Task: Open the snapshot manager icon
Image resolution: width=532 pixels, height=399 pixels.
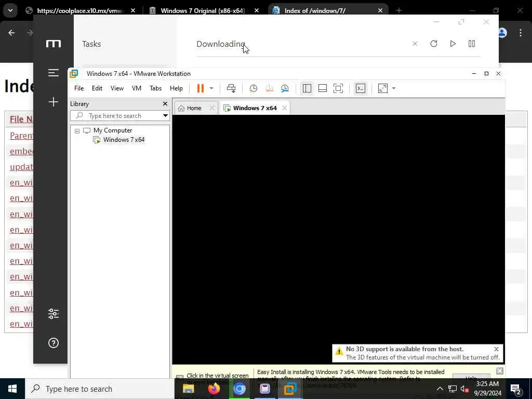Action: point(285,88)
